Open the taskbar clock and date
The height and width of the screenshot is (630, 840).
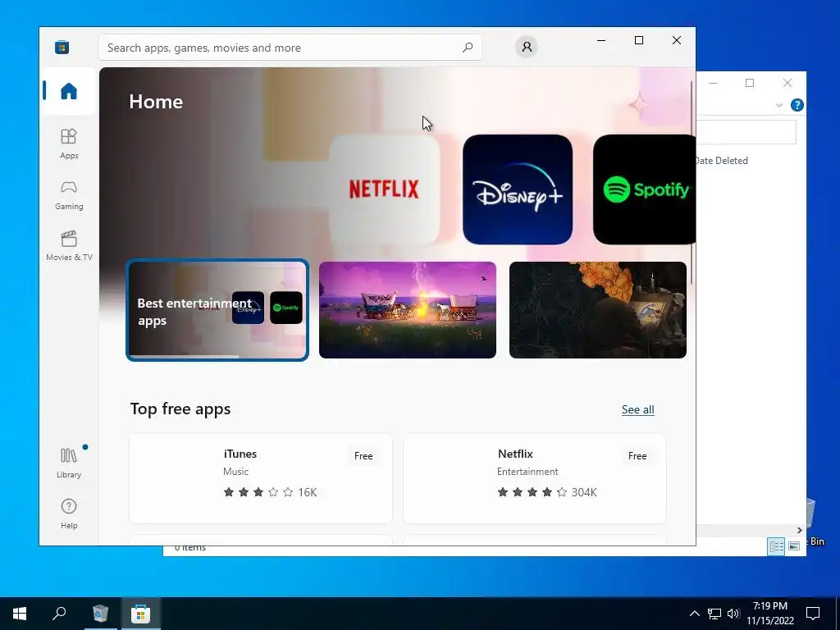(769, 614)
